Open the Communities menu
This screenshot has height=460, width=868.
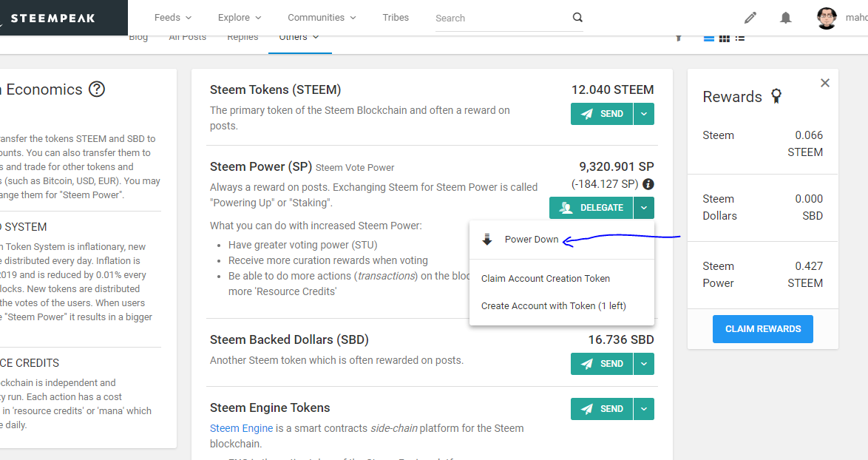tap(322, 18)
